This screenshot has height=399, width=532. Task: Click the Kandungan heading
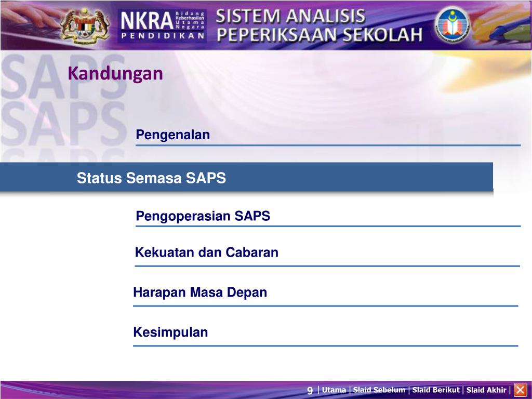[115, 74]
